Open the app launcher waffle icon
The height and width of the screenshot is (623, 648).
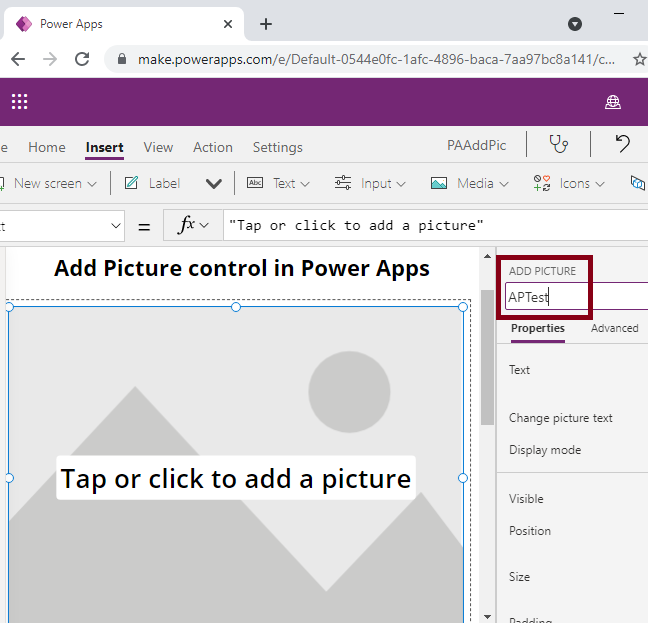19,102
